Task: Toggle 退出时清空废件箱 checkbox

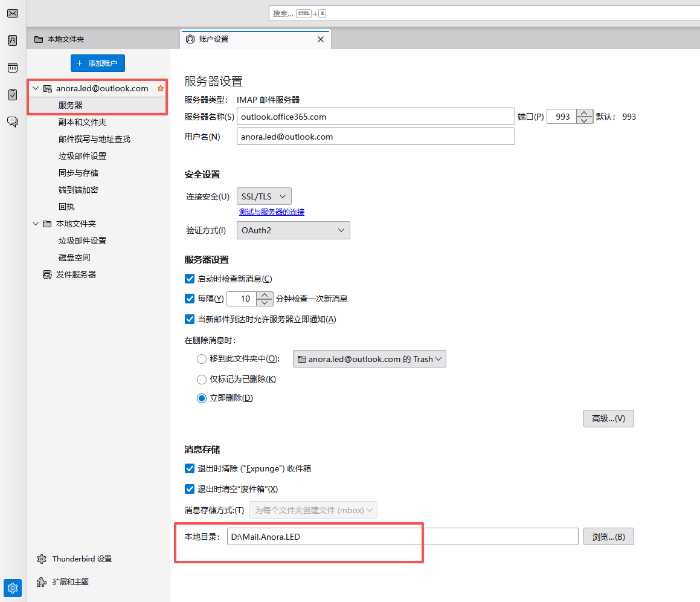Action: pyautogui.click(x=189, y=489)
